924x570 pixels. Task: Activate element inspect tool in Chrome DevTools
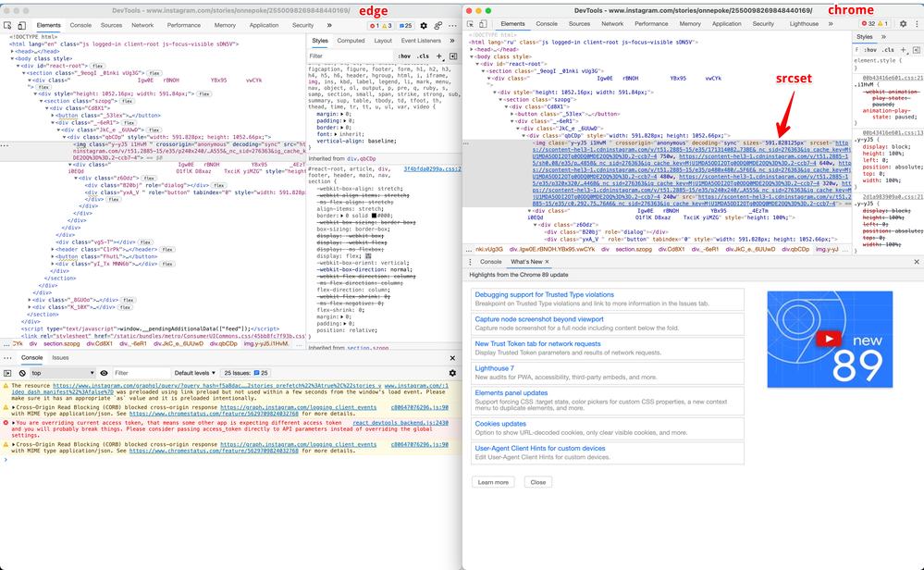coord(470,24)
